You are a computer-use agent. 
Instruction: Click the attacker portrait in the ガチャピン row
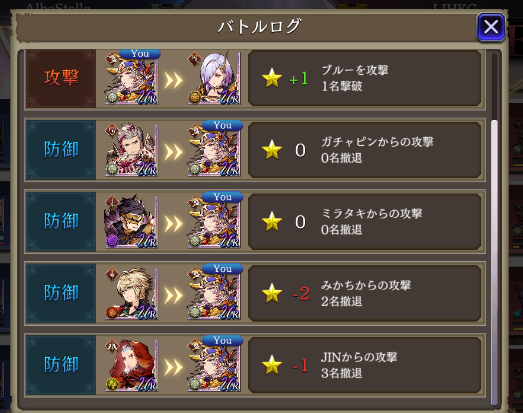click(131, 150)
